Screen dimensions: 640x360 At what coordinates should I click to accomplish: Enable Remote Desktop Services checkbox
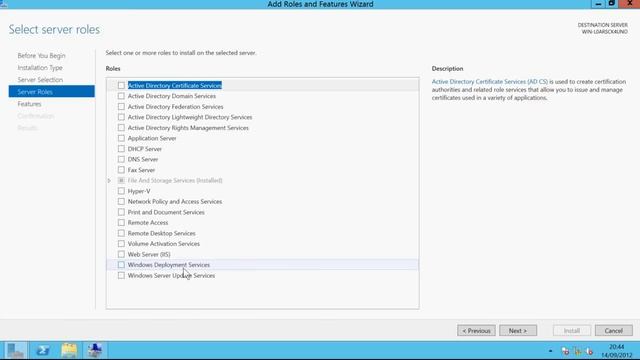click(x=121, y=233)
